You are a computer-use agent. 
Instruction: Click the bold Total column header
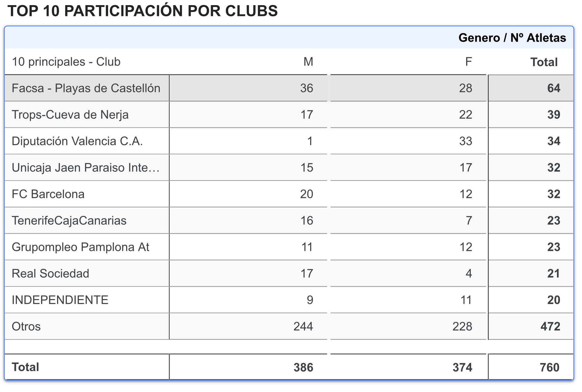click(x=544, y=62)
